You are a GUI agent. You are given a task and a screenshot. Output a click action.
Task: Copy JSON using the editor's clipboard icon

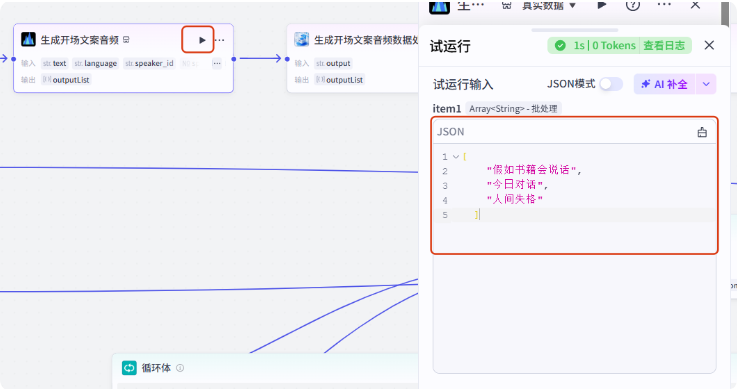pyautogui.click(x=702, y=132)
